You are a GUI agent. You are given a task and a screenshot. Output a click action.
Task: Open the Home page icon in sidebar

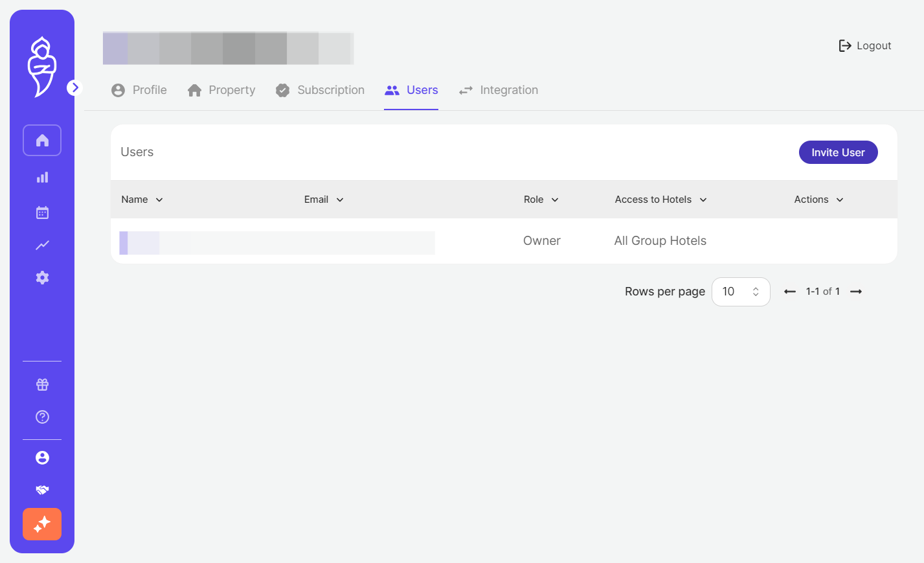pyautogui.click(x=42, y=140)
